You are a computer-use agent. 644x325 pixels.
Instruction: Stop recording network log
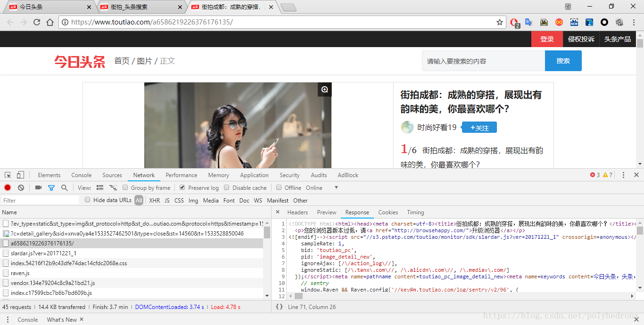(x=8, y=187)
